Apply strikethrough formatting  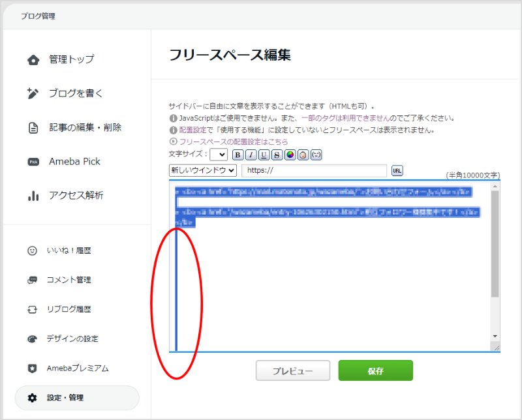tap(277, 155)
